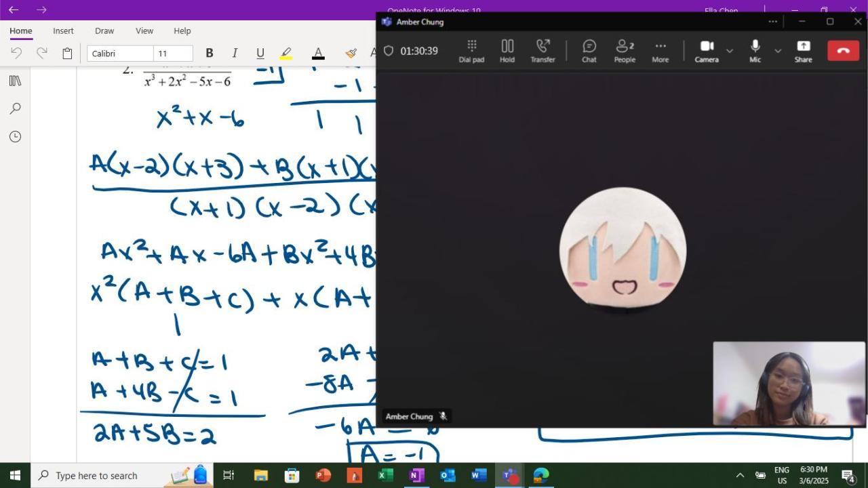This screenshot has width=868, height=488.
Task: Undo the last action in OneNote
Action: click(x=16, y=53)
